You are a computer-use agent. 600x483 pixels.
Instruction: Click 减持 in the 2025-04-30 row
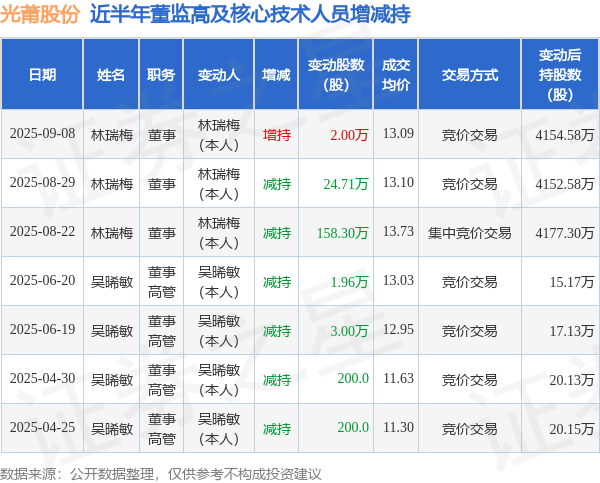(x=277, y=380)
